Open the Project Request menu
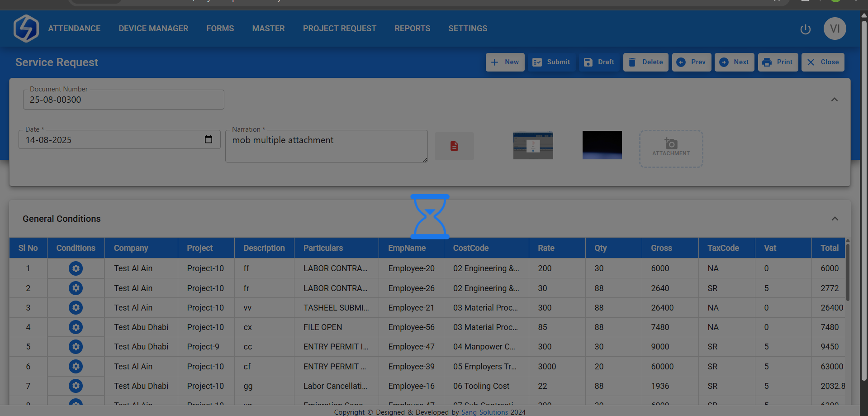The image size is (868, 416). (339, 29)
